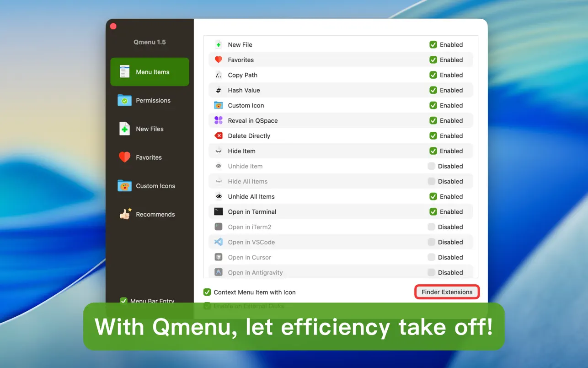Uncheck Context Menu Item with Icon

(x=207, y=292)
